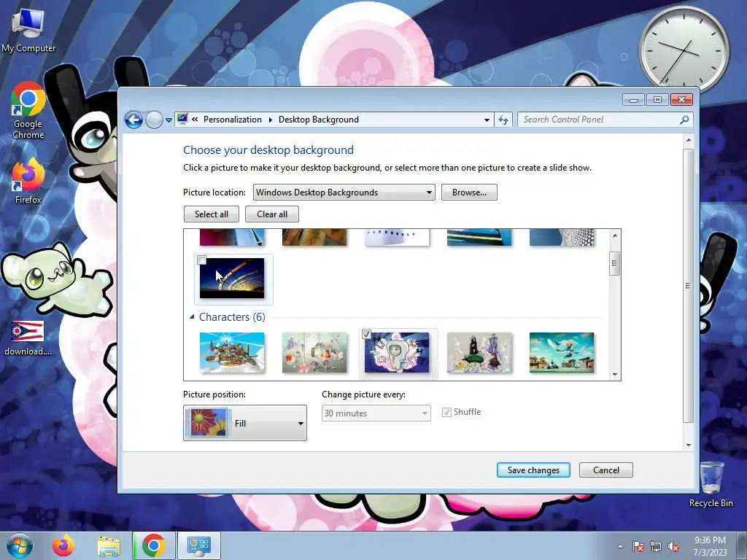Check the night bridge wallpaper checkbox
This screenshot has height=560, width=747.
point(201,260)
